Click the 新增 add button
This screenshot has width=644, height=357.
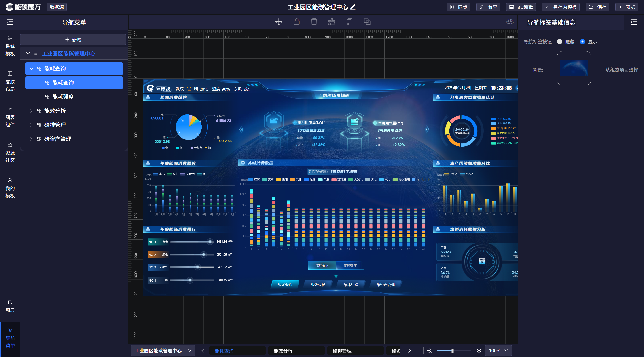pyautogui.click(x=73, y=40)
